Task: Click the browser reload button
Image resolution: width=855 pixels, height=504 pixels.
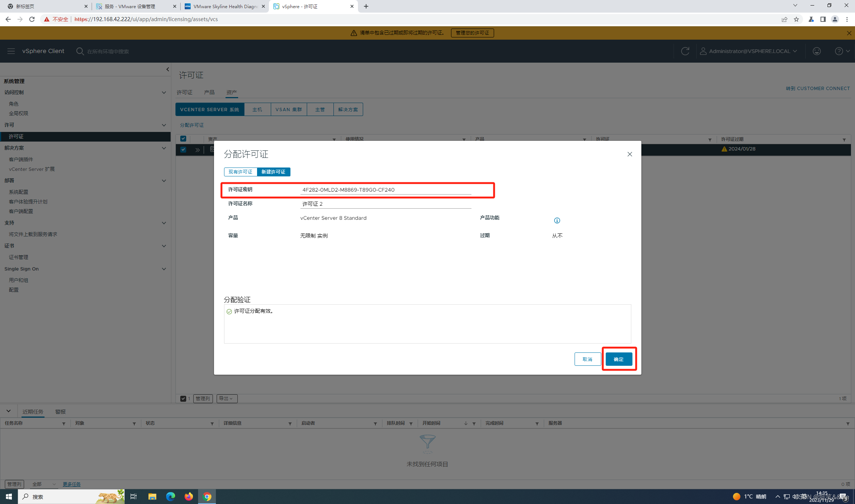Action: click(32, 19)
